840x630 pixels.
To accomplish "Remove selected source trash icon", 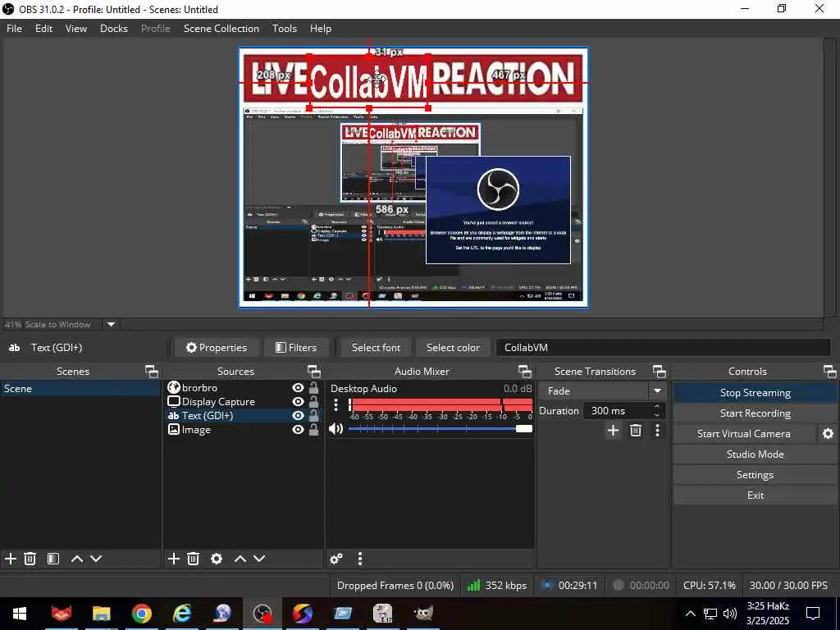I will (x=193, y=559).
